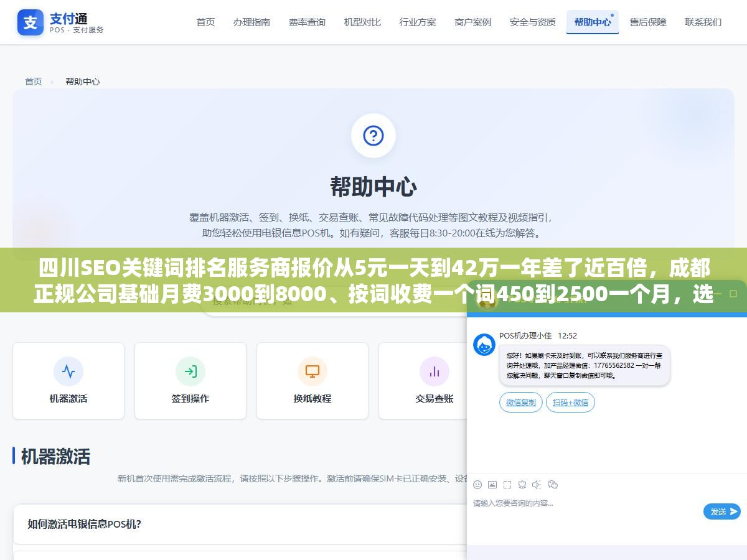Click the help question-mark circle icon
Screen dimensions: 747x560
coord(374,136)
